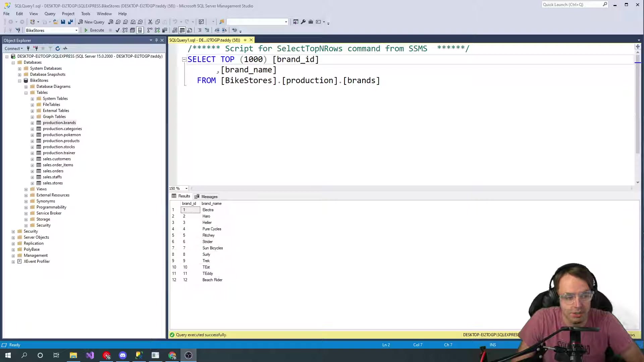Click the Parse checkmark icon
Screen dimensions: 644x362
[117, 30]
